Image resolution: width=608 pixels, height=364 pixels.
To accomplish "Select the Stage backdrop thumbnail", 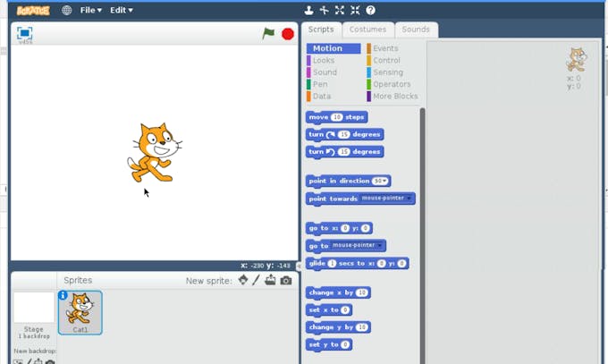I will (x=34, y=308).
